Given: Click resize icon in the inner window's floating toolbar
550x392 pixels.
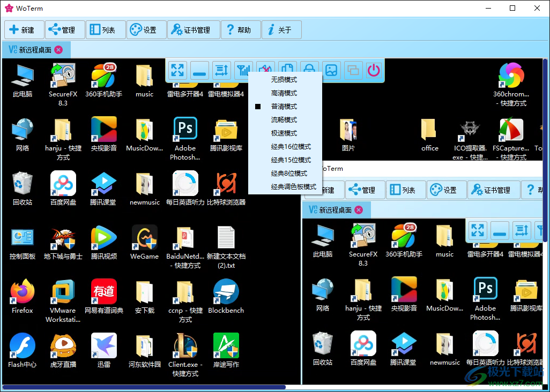Looking at the screenshot, I should (x=522, y=230).
